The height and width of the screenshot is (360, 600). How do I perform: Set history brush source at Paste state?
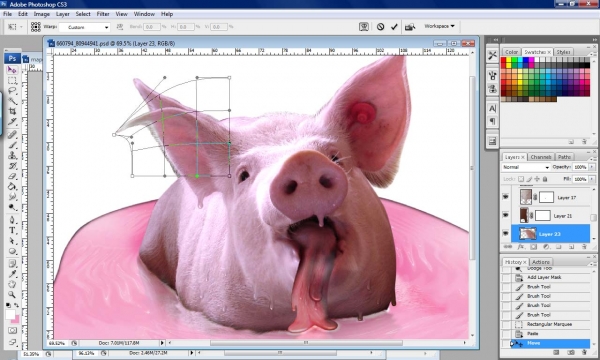tap(507, 334)
